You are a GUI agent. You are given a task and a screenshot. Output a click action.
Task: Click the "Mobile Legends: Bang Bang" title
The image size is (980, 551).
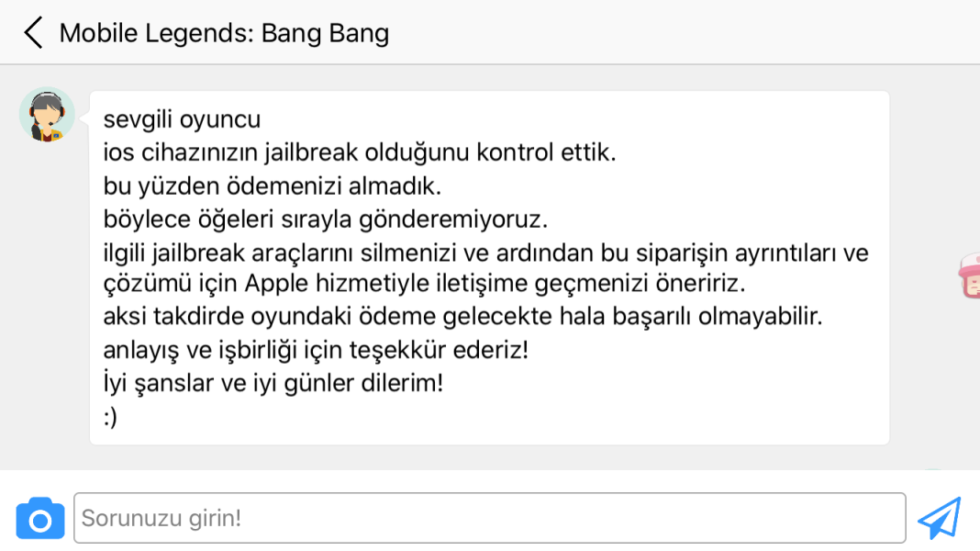click(x=224, y=33)
